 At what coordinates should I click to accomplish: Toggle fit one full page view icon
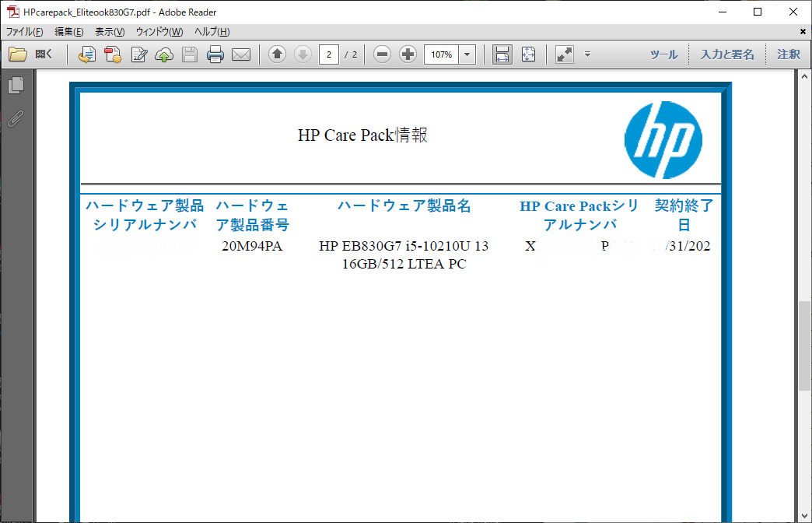(x=528, y=54)
